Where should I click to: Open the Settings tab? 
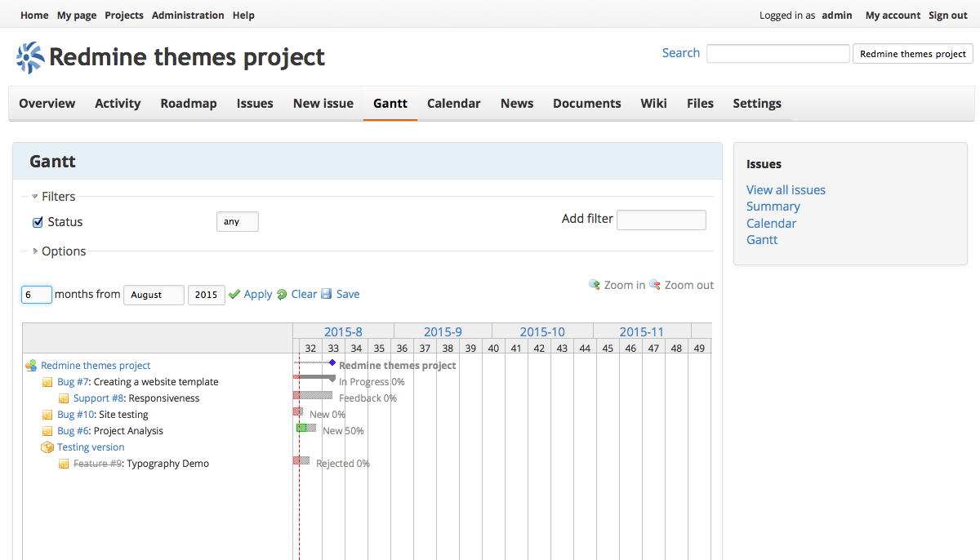click(757, 104)
